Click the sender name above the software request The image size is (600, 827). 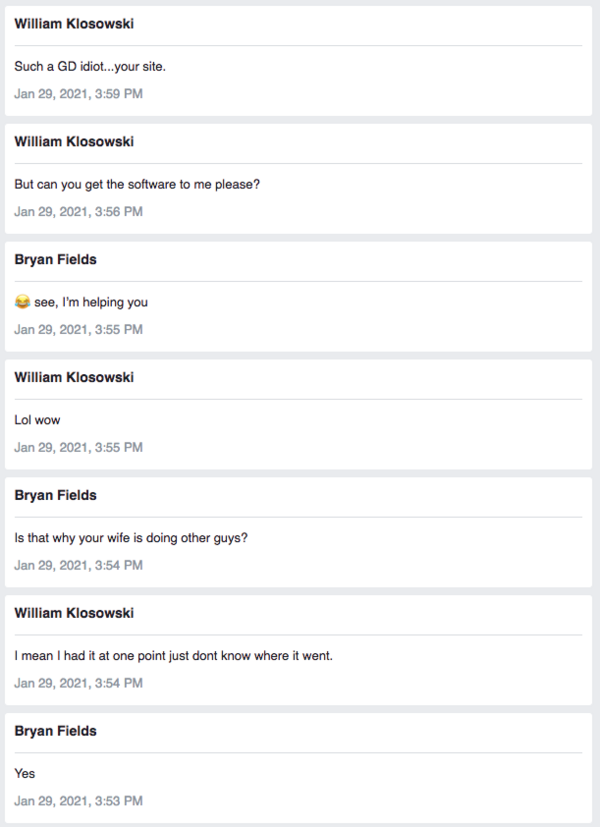pyautogui.click(x=74, y=142)
